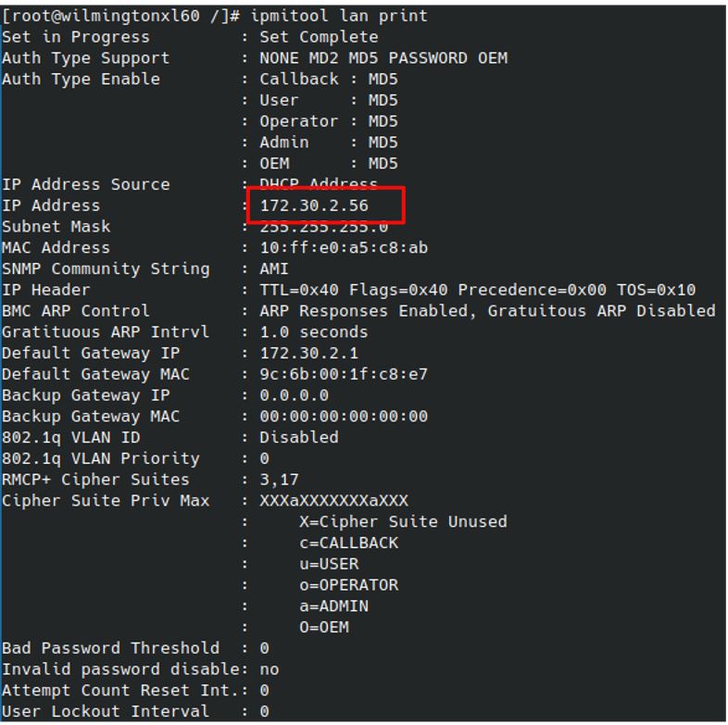Click the NONE MD2 MD5 PASSWORD OEM line
The width and height of the screenshot is (728, 725).
pos(383,58)
